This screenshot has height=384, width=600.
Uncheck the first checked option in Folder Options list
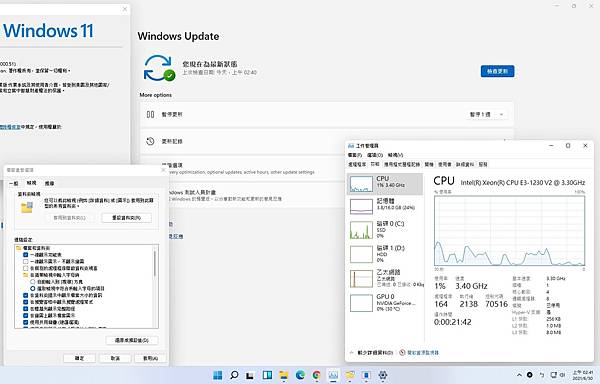click(26, 255)
